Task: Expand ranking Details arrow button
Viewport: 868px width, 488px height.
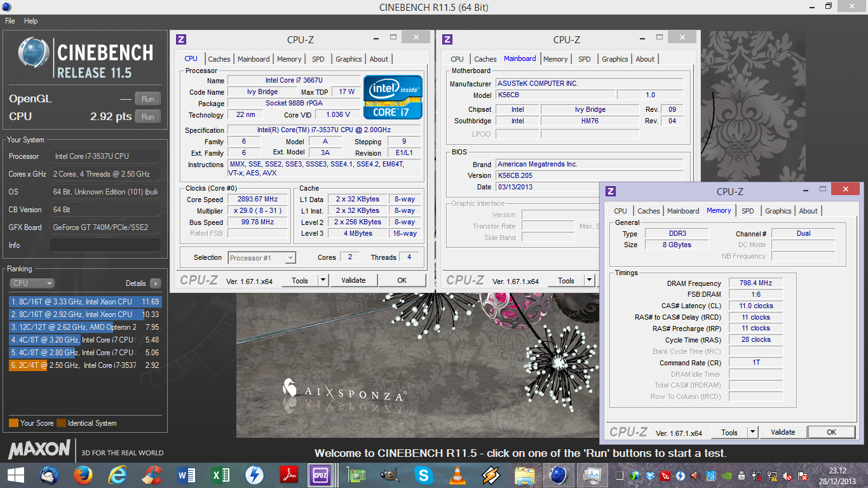Action: tap(155, 283)
